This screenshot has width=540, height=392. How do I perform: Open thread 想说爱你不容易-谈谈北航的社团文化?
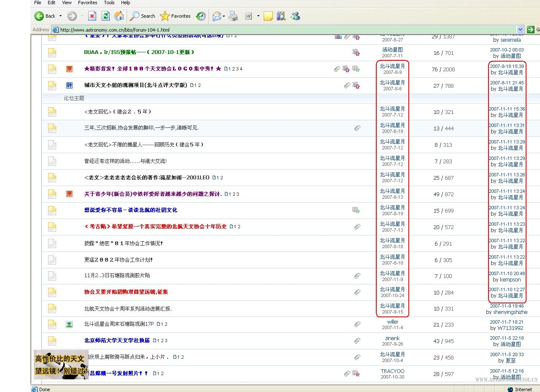point(131,210)
